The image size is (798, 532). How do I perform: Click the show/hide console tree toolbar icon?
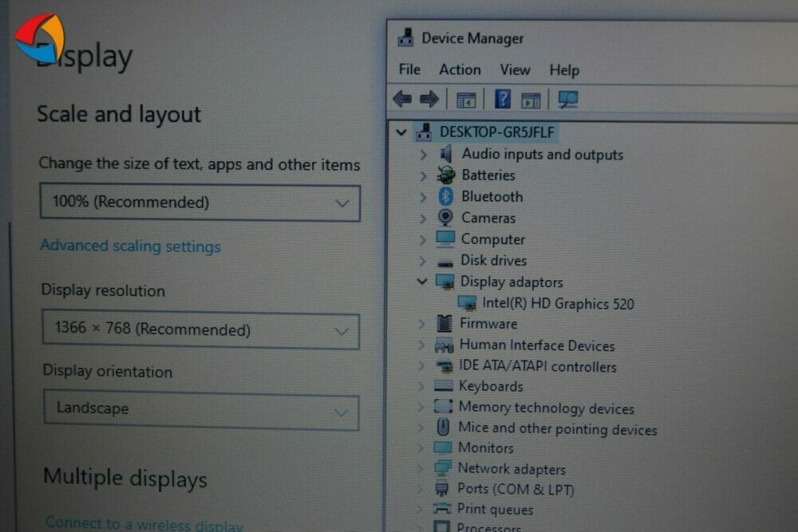(x=466, y=100)
